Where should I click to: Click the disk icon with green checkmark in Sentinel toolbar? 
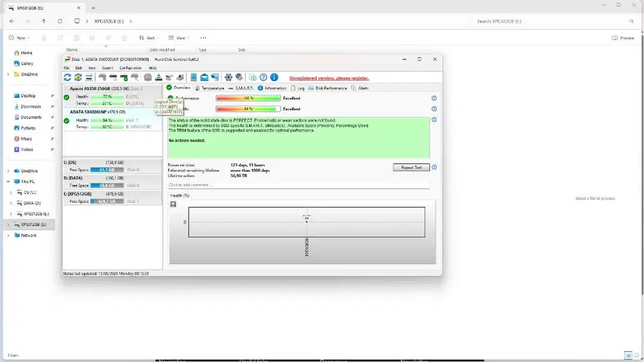coord(124,77)
